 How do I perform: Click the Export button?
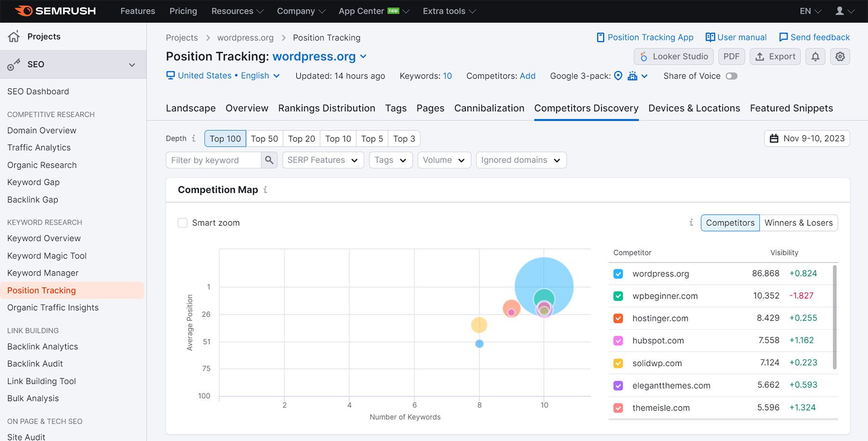coord(775,56)
